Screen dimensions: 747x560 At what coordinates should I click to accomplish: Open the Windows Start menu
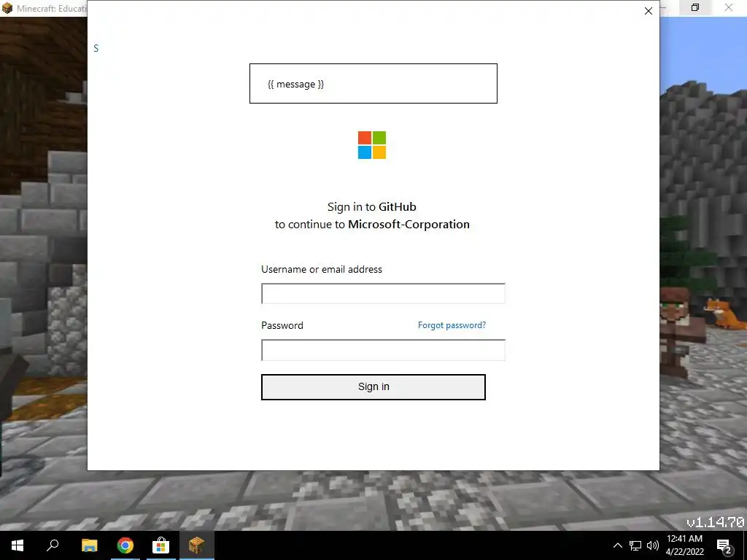pos(18,545)
